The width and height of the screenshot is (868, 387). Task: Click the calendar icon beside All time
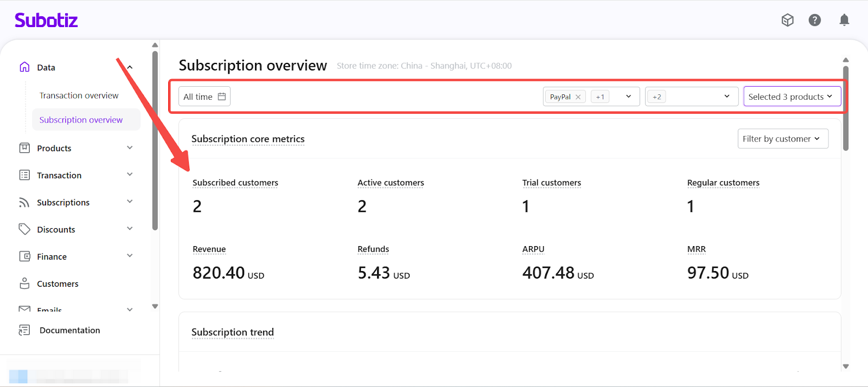[x=222, y=96]
